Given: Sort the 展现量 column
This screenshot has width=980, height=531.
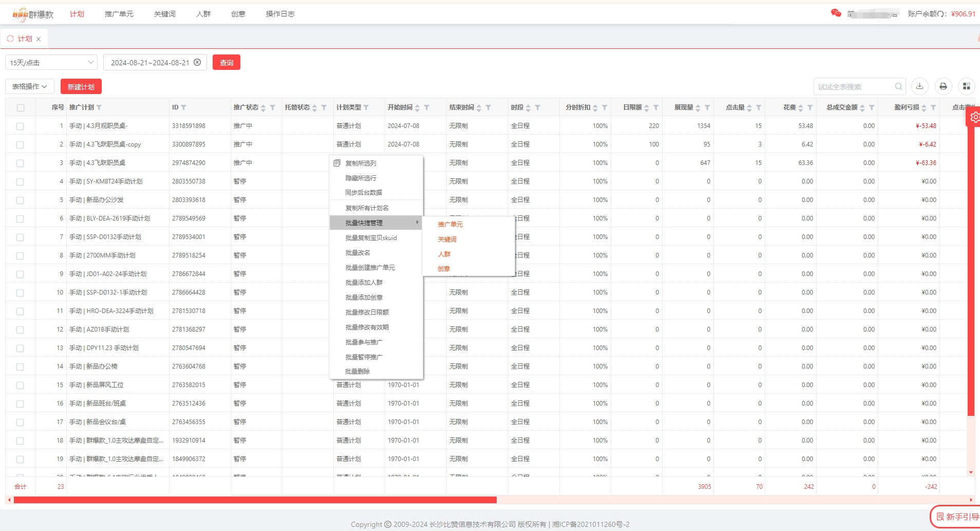Looking at the screenshot, I should click(698, 107).
